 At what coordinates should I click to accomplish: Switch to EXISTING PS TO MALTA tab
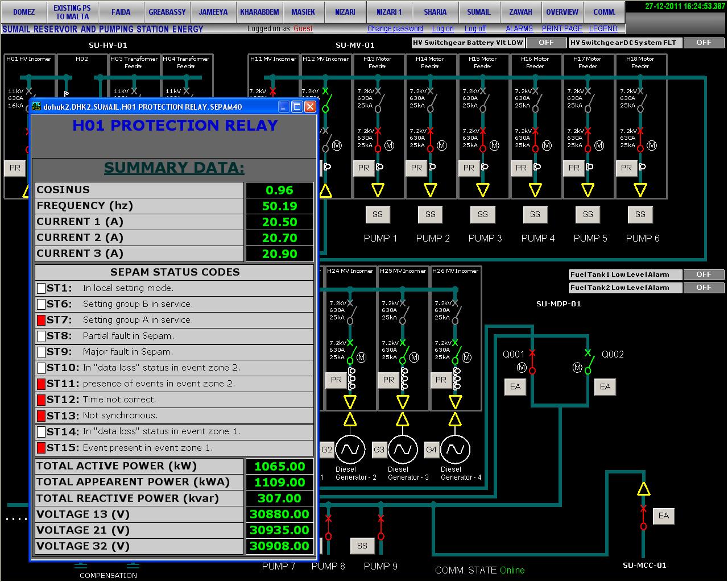point(72,11)
